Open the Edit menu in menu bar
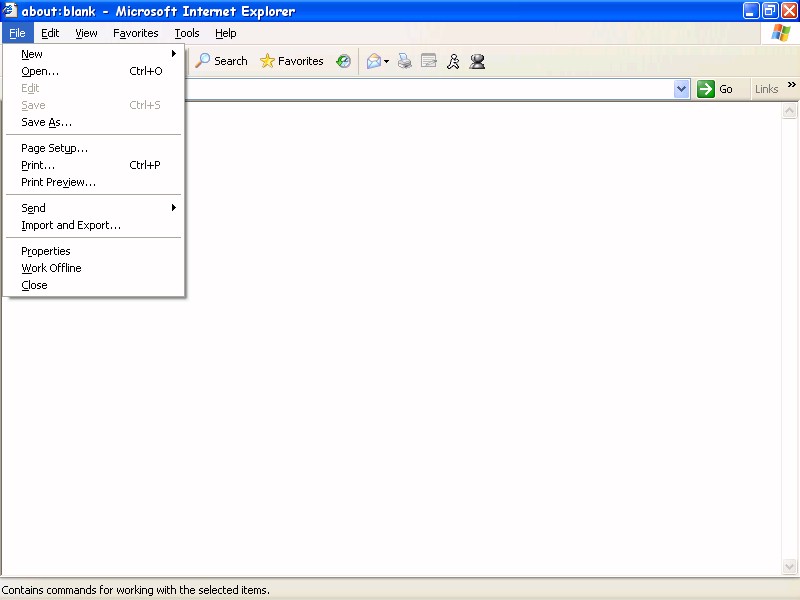 pyautogui.click(x=50, y=33)
